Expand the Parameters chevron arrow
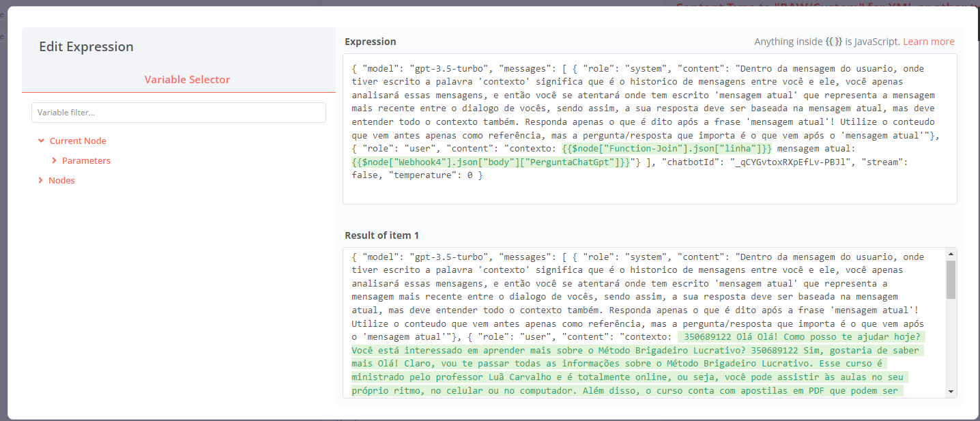980x421 pixels. 55,161
